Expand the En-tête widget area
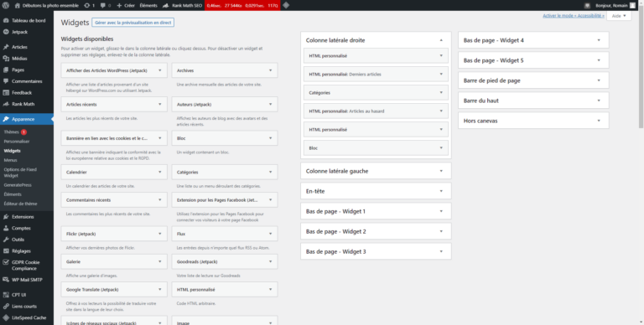 point(441,191)
